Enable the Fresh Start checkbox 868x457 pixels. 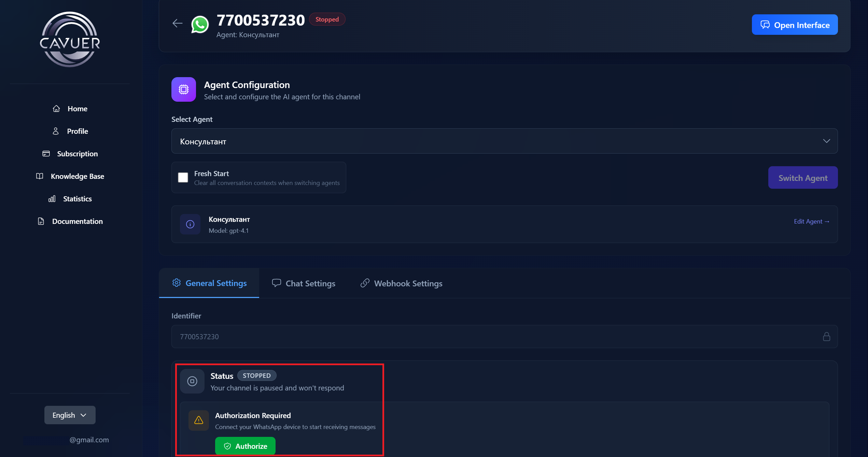coord(183,177)
